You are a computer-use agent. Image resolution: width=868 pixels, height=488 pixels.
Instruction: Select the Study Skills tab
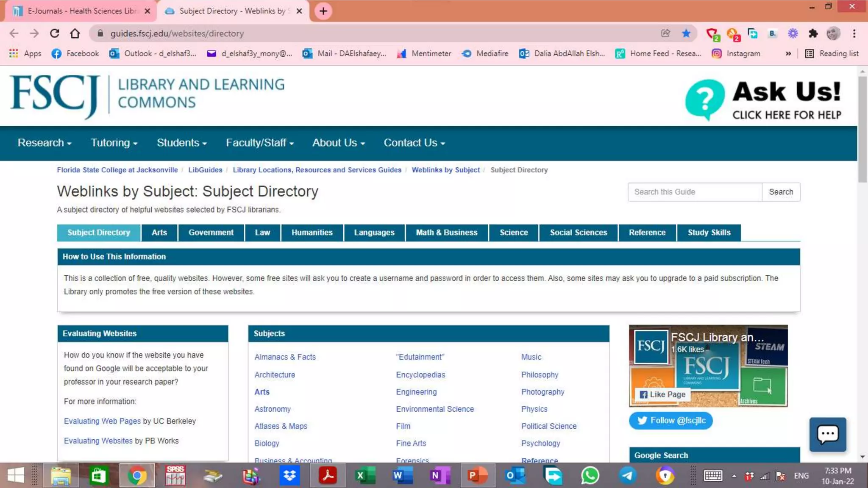[x=709, y=233]
